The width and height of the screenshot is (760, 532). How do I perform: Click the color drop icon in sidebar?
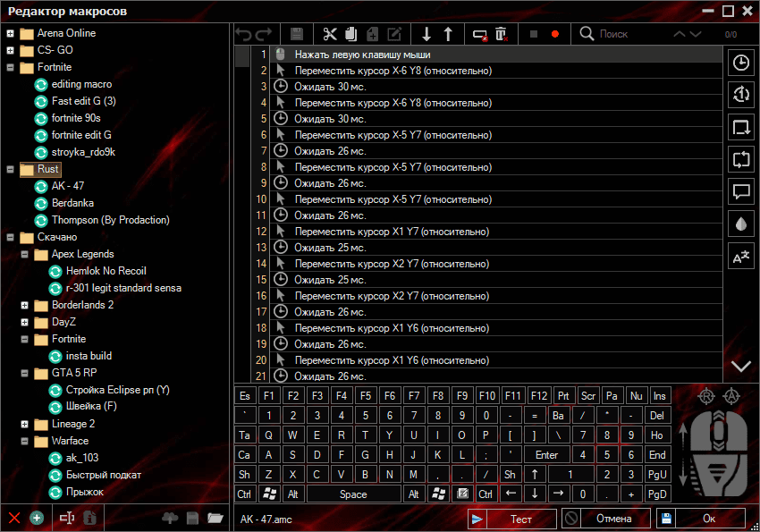740,224
